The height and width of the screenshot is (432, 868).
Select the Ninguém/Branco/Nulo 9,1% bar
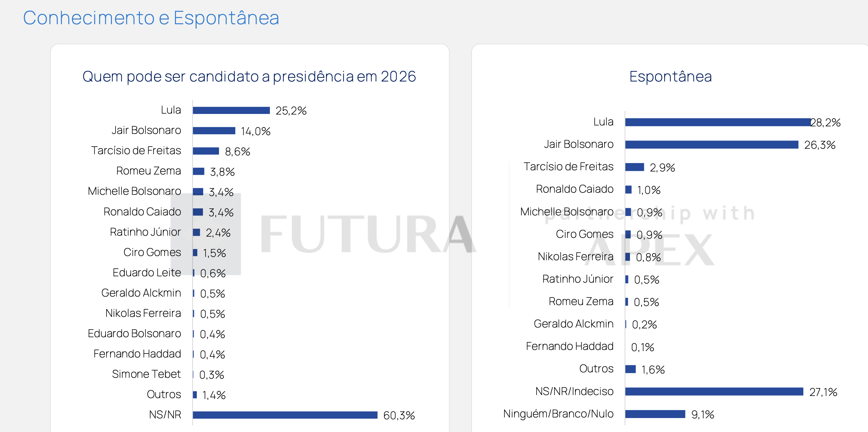pos(655,414)
